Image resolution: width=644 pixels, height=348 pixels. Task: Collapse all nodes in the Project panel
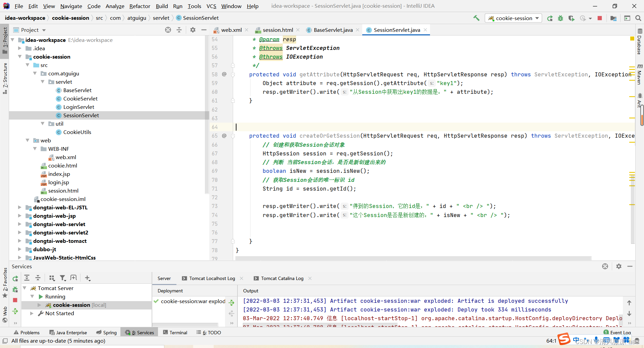(179, 30)
